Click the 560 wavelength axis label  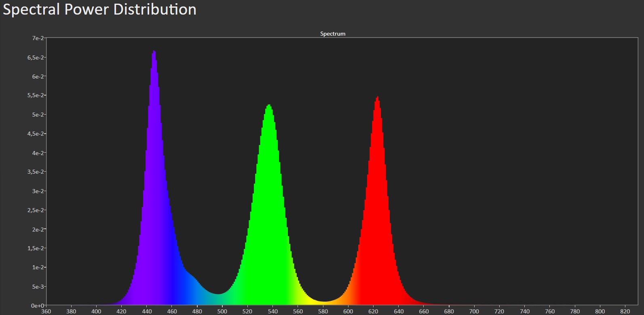[298, 311]
